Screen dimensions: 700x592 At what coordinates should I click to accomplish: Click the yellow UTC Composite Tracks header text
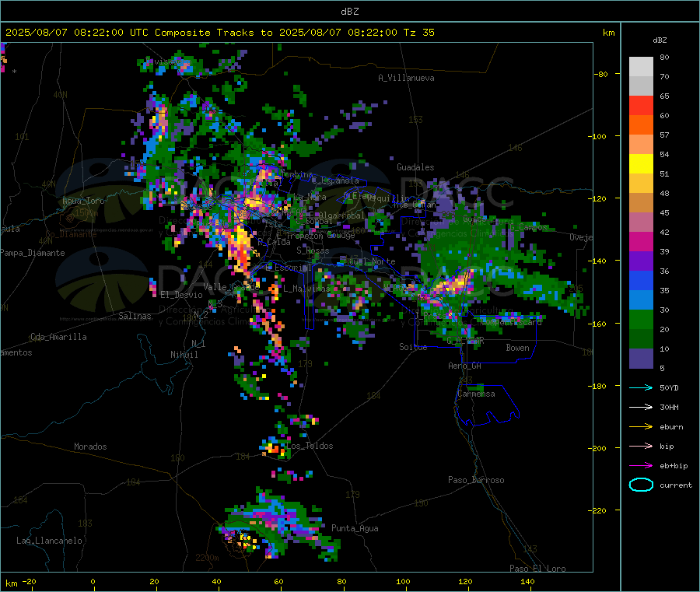220,33
